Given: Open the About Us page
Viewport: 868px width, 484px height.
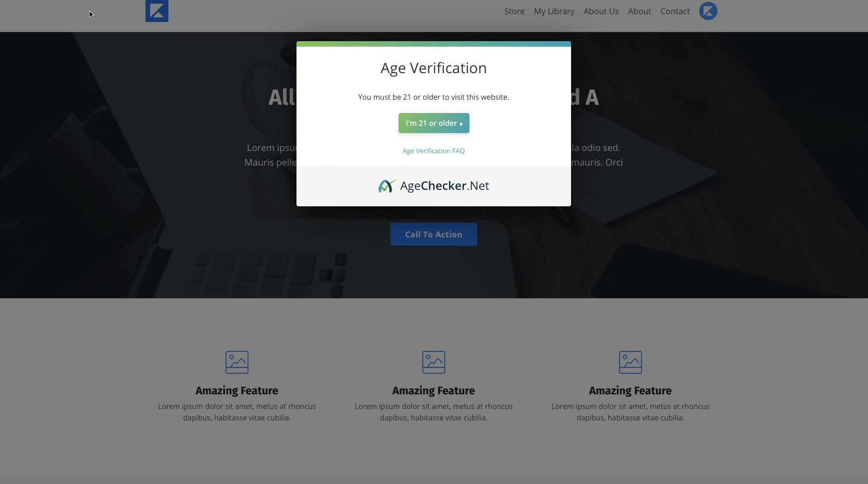Looking at the screenshot, I should (601, 11).
